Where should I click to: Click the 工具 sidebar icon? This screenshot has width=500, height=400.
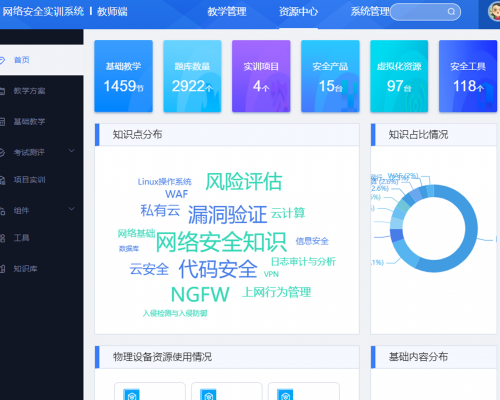[x=2, y=238]
